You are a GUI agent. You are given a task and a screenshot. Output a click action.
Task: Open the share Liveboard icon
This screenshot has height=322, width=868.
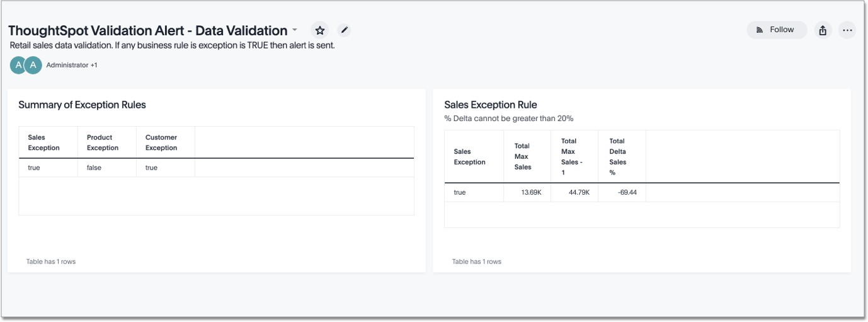point(823,30)
